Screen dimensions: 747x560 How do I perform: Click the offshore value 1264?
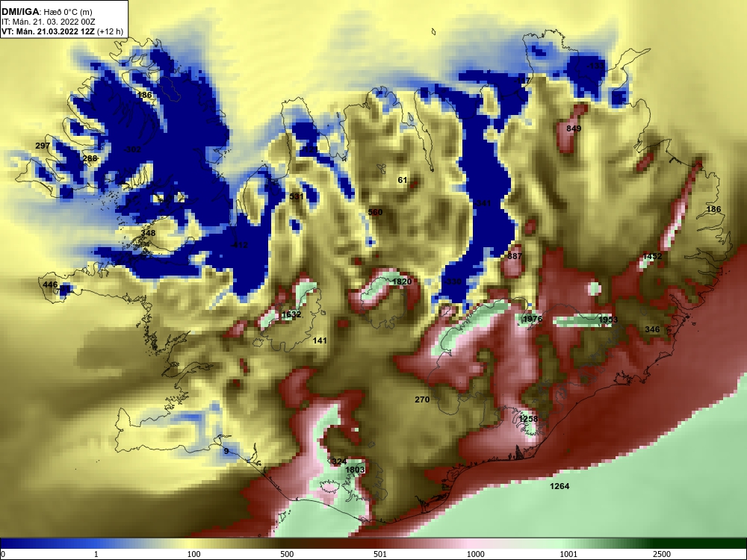(x=560, y=486)
